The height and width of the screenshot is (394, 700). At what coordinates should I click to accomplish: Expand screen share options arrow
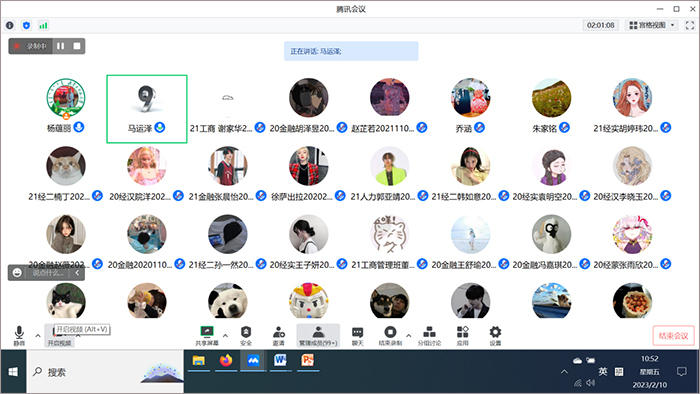click(x=225, y=336)
